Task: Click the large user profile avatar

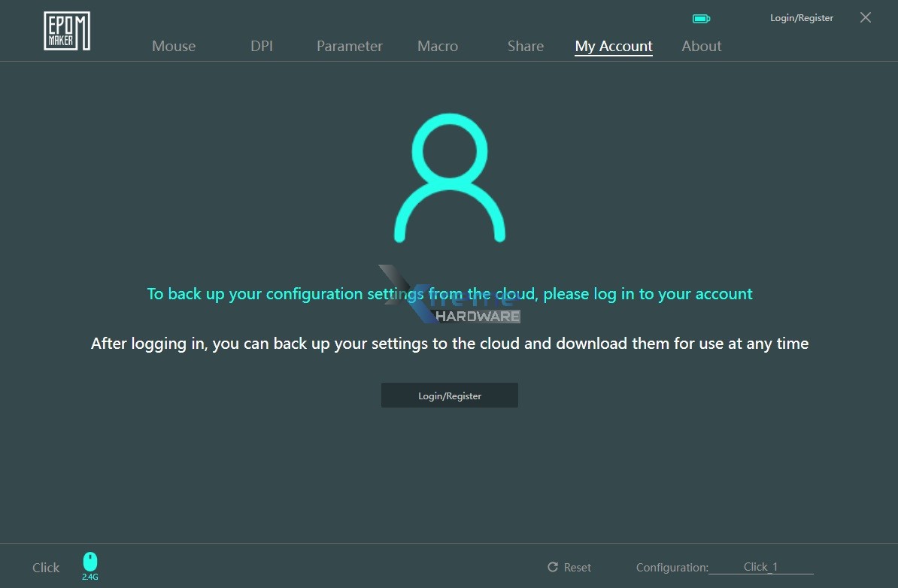Action: click(x=449, y=178)
